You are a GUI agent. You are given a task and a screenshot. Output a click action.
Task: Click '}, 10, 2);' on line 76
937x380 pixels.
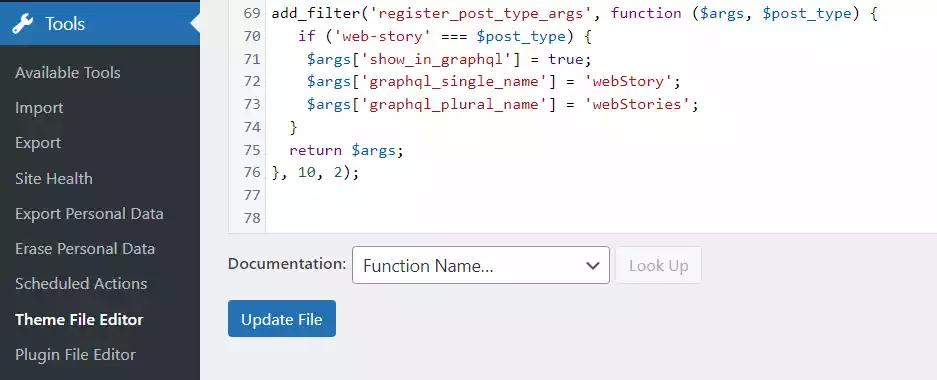316,173
